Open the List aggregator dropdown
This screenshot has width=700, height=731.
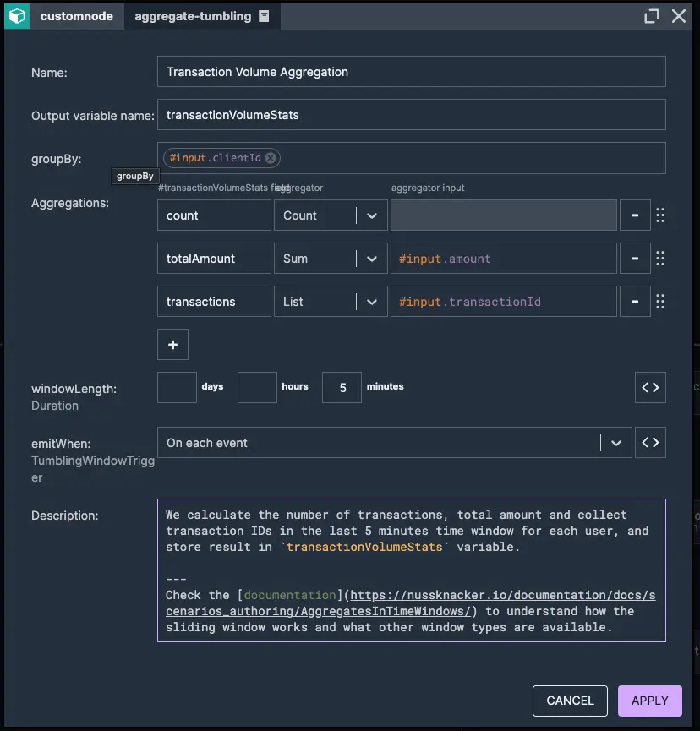pos(372,302)
